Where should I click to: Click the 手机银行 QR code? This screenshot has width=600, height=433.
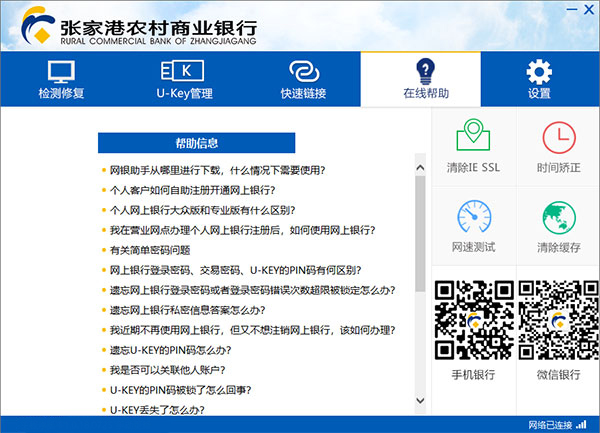[474, 320]
